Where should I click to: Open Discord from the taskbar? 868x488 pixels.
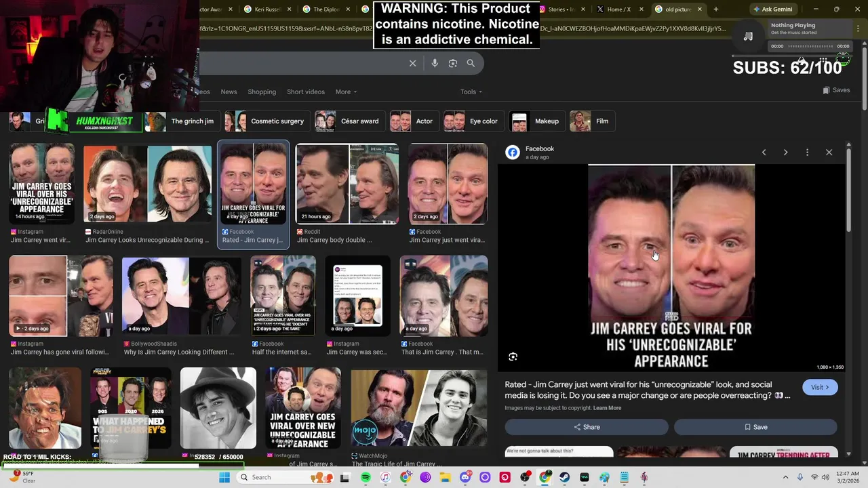coord(465,477)
